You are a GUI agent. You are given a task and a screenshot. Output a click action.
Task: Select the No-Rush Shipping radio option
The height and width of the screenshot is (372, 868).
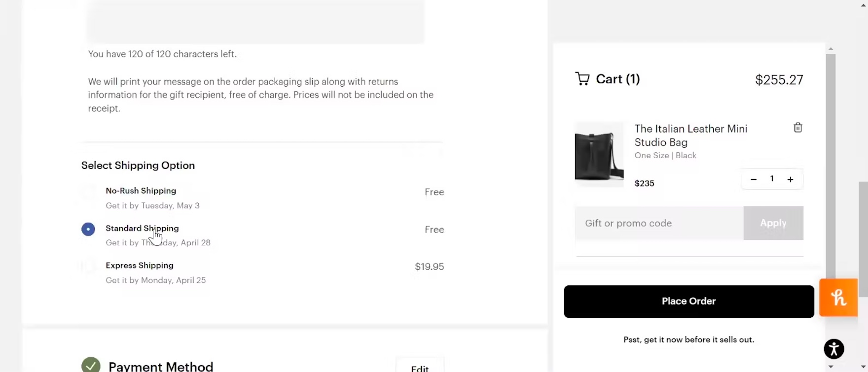88,192
